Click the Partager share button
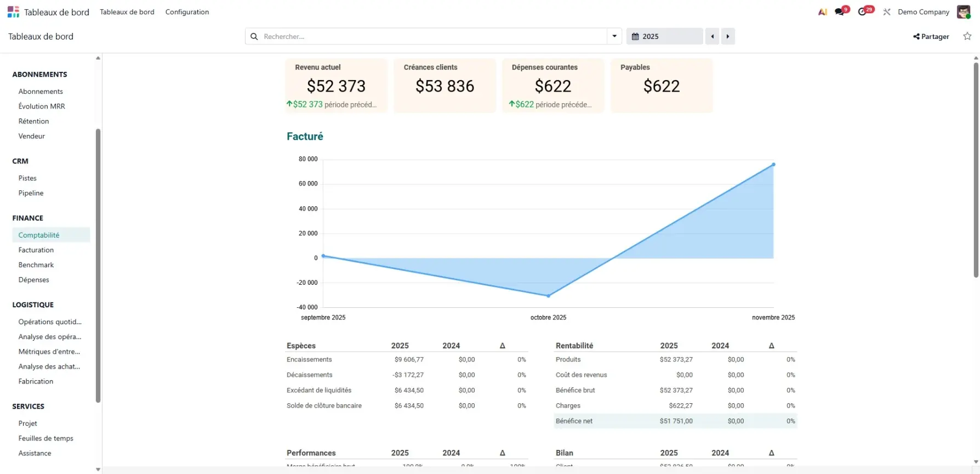 click(931, 36)
